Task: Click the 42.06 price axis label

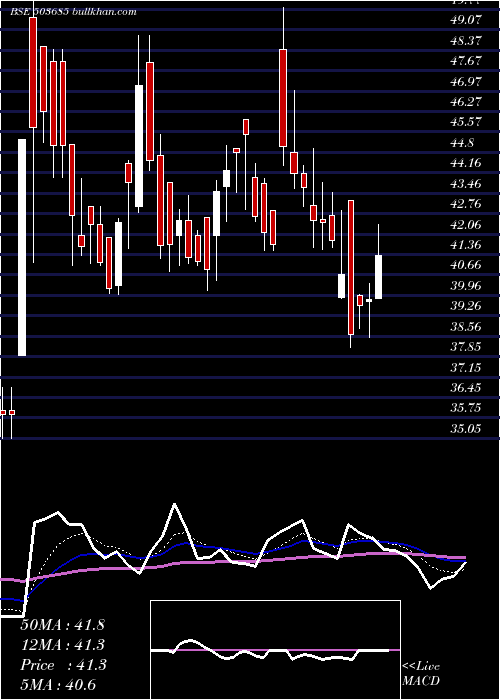Action: coord(467,225)
